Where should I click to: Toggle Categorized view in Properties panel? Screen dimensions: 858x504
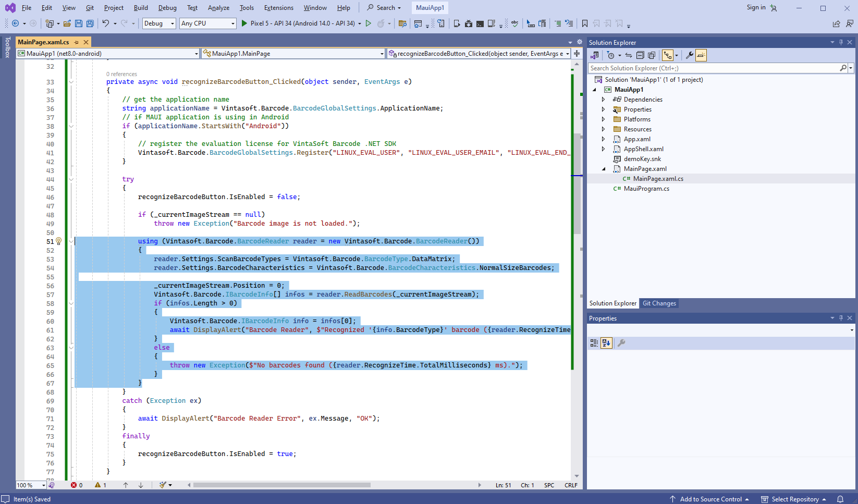(594, 343)
